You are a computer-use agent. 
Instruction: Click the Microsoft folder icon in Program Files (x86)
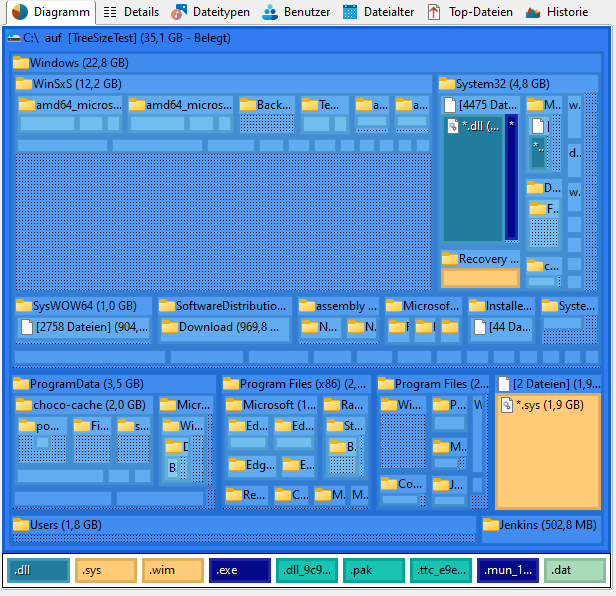[234, 405]
